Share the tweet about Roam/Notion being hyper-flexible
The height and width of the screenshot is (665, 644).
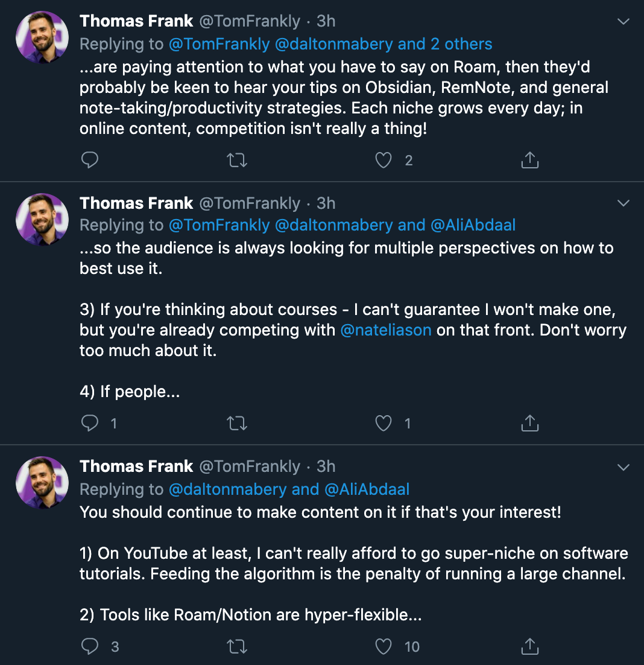[x=529, y=646]
